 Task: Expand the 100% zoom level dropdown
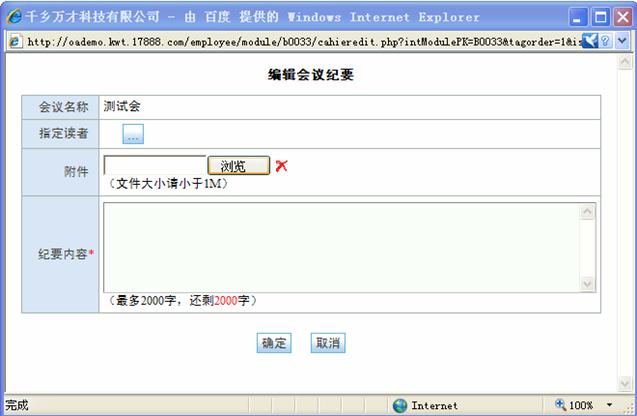click(610, 405)
